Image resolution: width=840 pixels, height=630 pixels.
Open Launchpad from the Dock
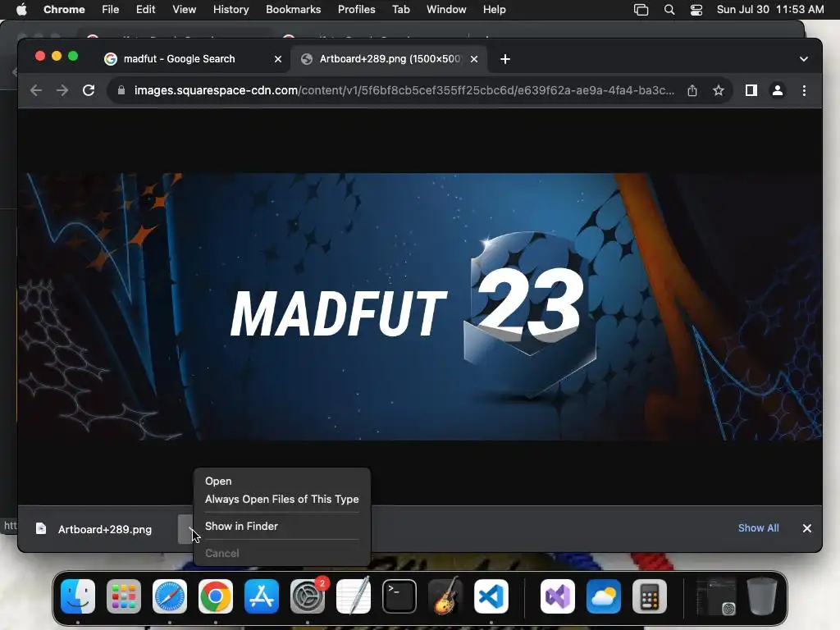pos(124,596)
